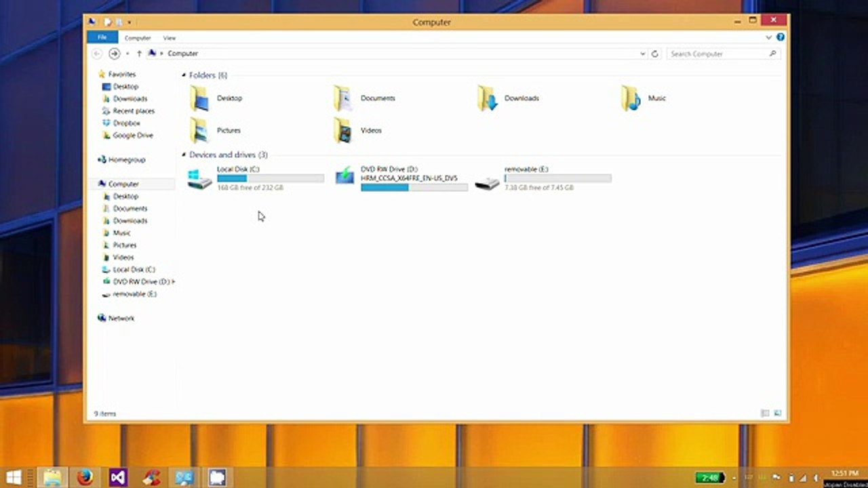Click the '168 GB free of 232 GB' text
The height and width of the screenshot is (488, 868).
[250, 188]
